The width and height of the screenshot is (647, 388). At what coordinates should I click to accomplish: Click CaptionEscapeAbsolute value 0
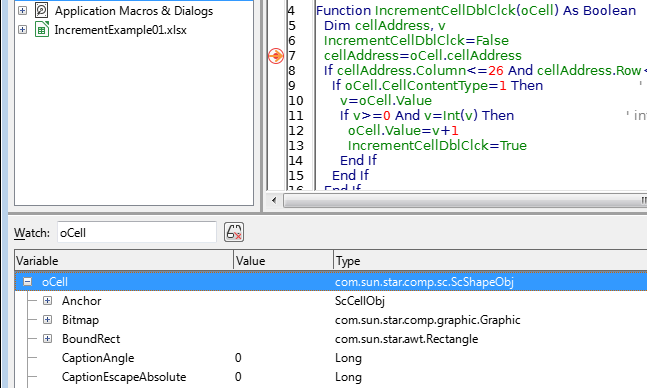click(238, 377)
